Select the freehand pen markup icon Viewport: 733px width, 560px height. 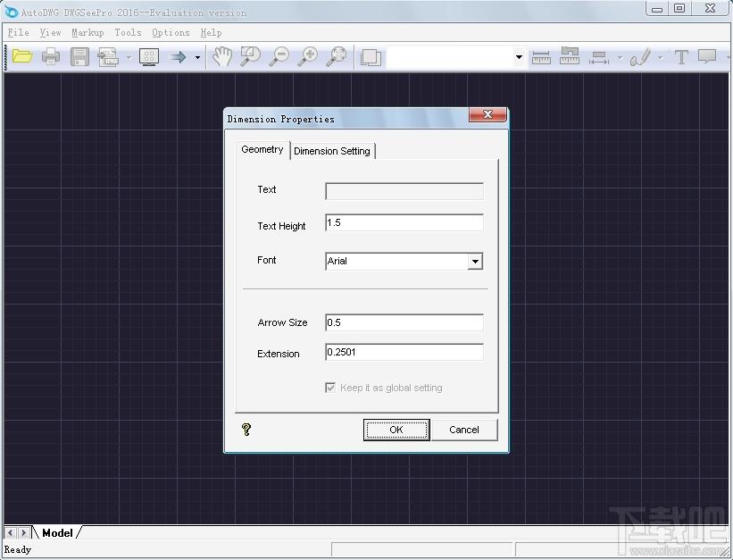click(640, 57)
